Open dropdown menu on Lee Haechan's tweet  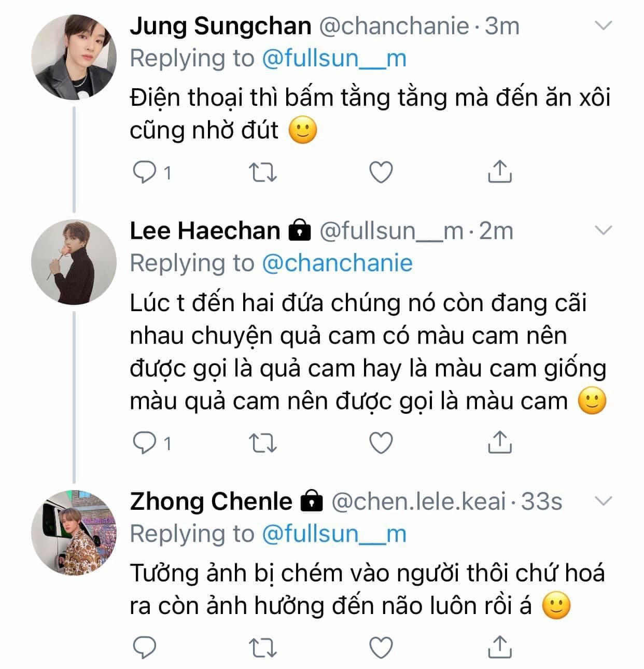603,230
